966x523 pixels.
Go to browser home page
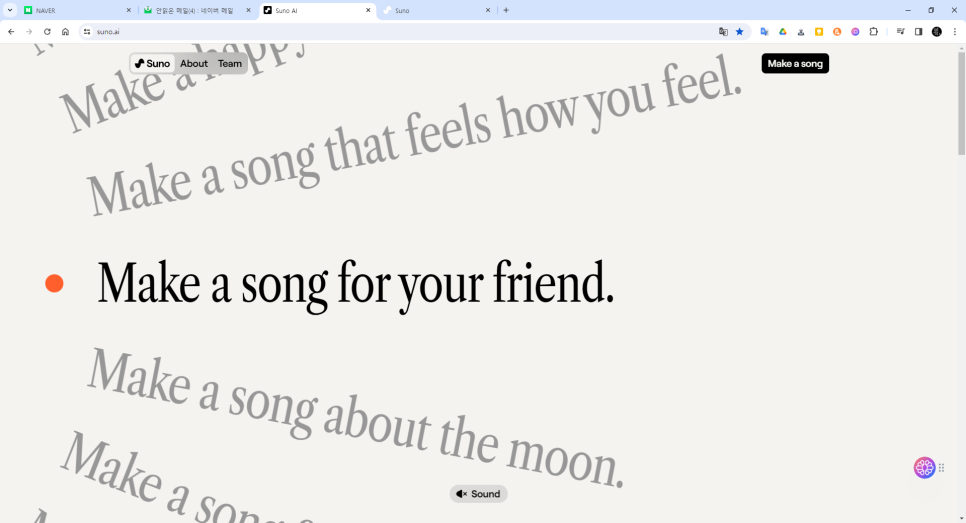[x=65, y=31]
